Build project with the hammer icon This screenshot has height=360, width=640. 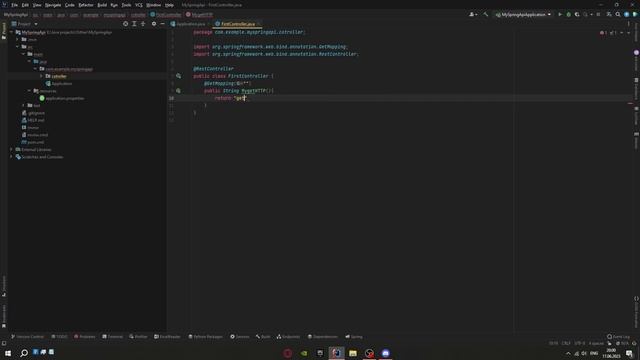click(x=485, y=14)
